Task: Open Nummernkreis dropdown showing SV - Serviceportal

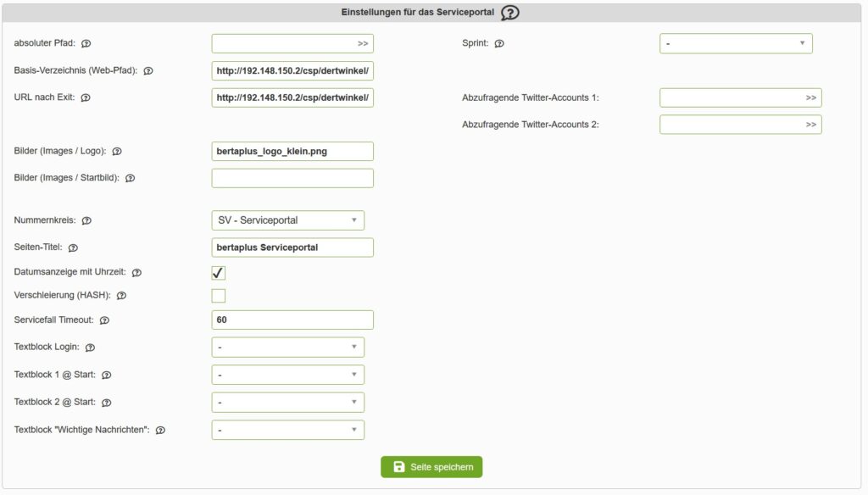Action: tap(287, 220)
